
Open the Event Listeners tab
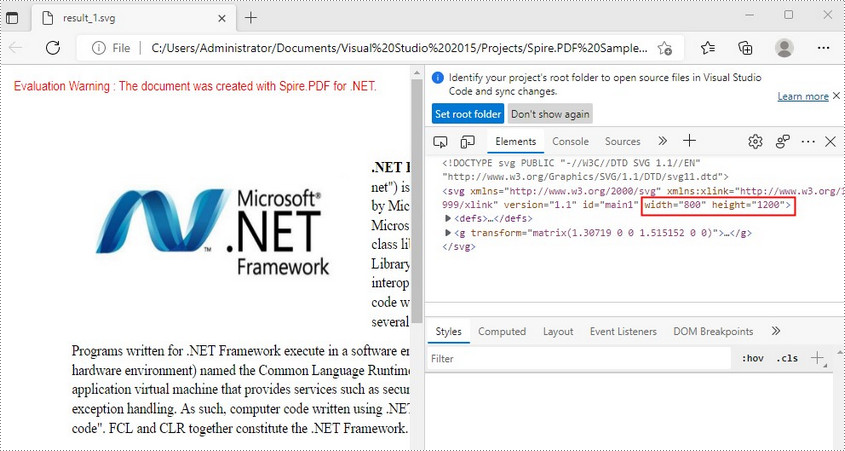(x=623, y=332)
